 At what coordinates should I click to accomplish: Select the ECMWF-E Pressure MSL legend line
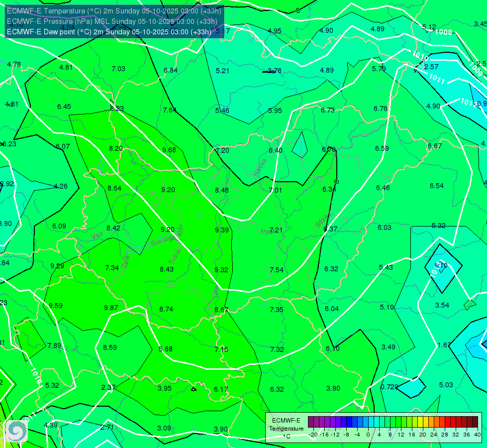click(112, 21)
